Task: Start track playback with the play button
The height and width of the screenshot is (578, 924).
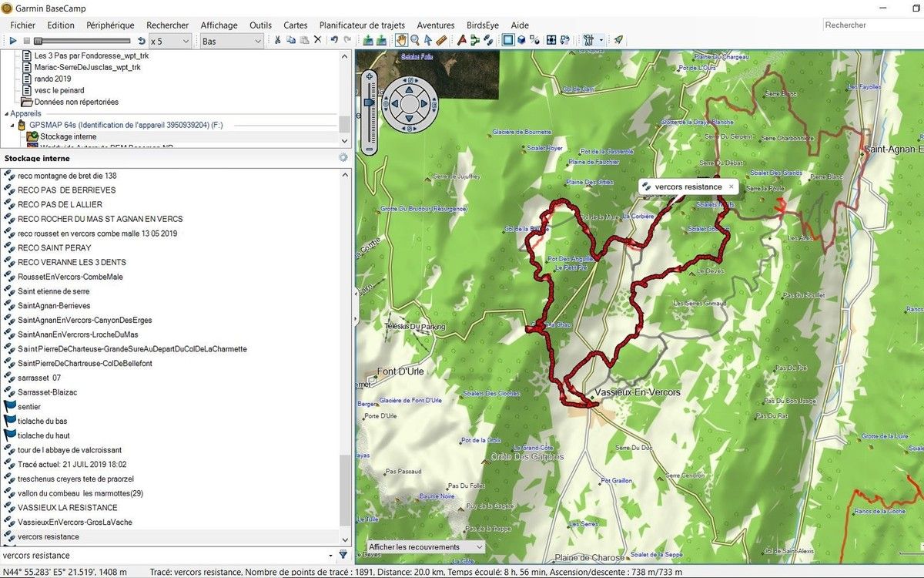Action: pyautogui.click(x=13, y=40)
